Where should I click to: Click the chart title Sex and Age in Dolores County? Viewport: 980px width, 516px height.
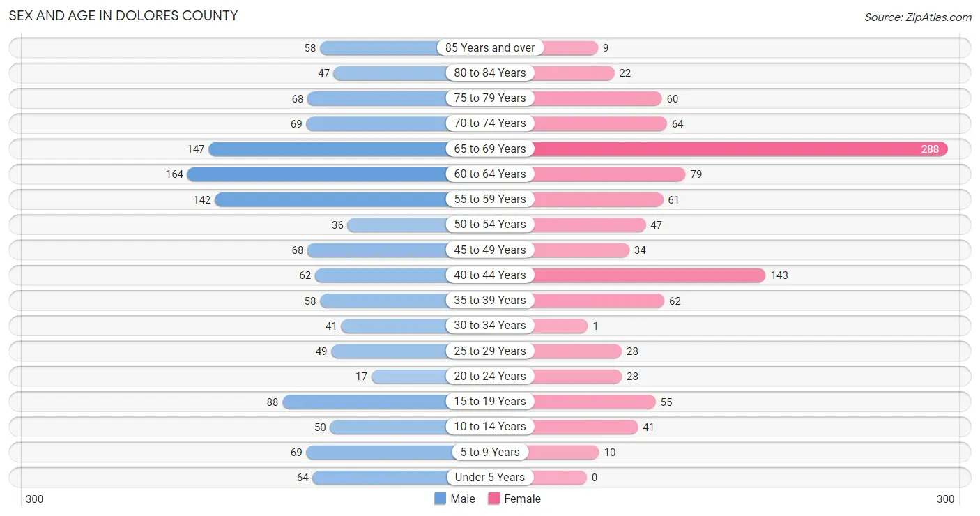(x=123, y=15)
